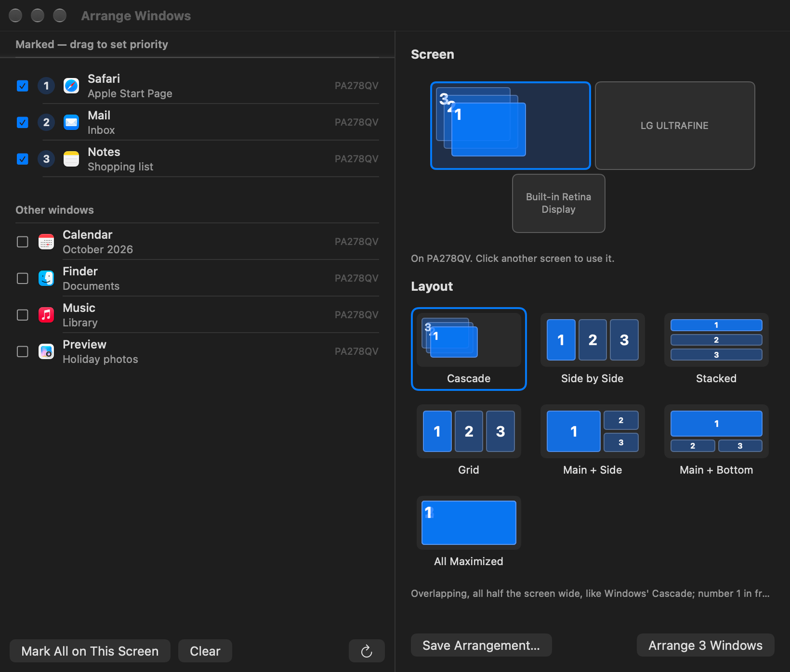Mark the Preview Holiday photos checkbox

click(x=23, y=351)
